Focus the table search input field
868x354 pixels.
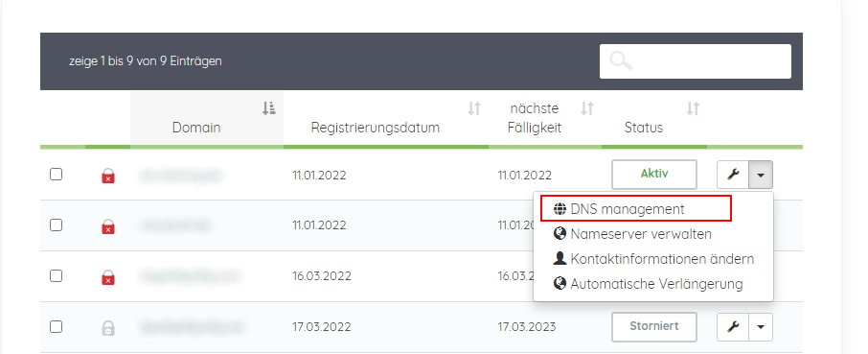click(696, 61)
